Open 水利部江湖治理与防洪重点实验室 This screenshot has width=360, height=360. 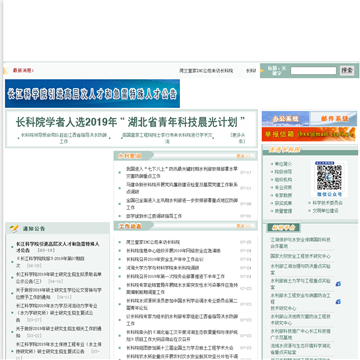tap(301, 269)
